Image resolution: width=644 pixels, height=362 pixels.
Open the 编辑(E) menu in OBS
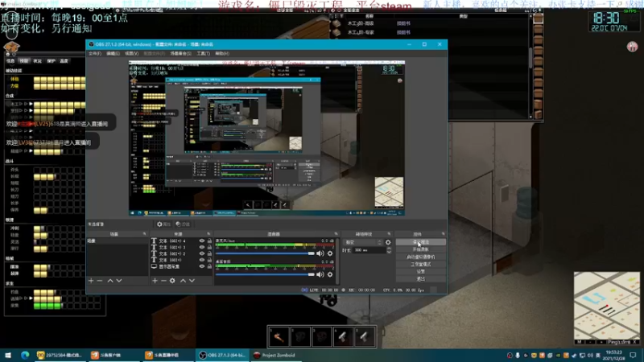pyautogui.click(x=113, y=54)
